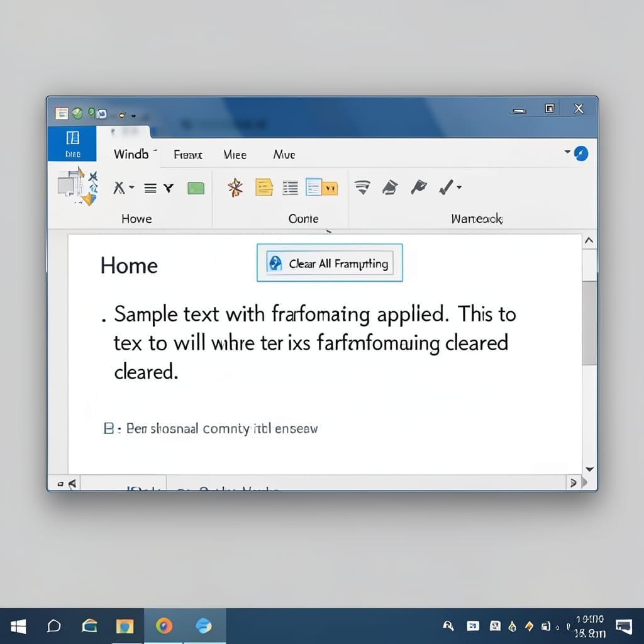Click the eraser icon in Wameock group
Viewport: 644px width, 644px height.
[390, 187]
